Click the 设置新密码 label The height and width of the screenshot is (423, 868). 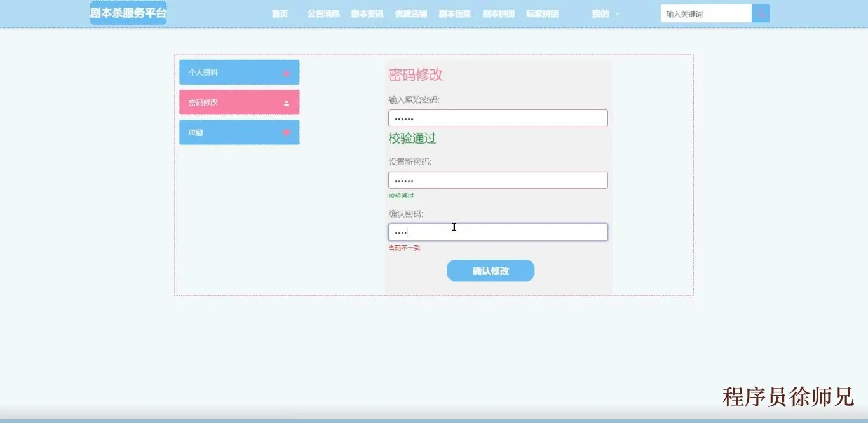point(410,162)
